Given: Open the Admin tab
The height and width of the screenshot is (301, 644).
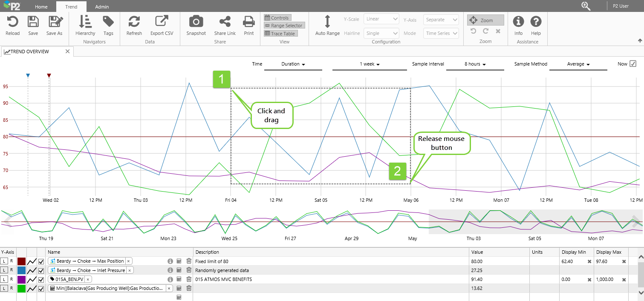Looking at the screenshot, I should (102, 7).
